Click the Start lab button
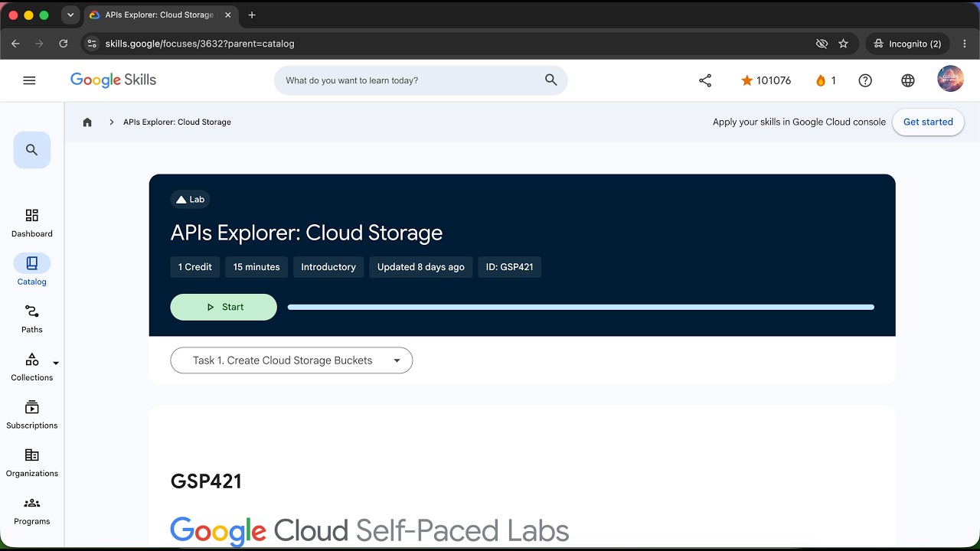Image resolution: width=980 pixels, height=551 pixels. [224, 307]
